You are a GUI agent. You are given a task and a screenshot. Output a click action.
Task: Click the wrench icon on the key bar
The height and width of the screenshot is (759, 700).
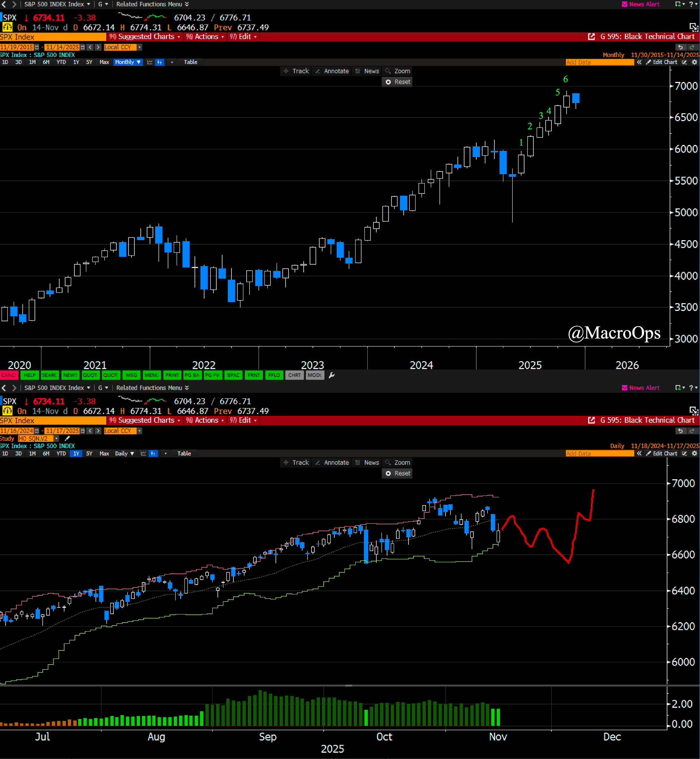332,375
